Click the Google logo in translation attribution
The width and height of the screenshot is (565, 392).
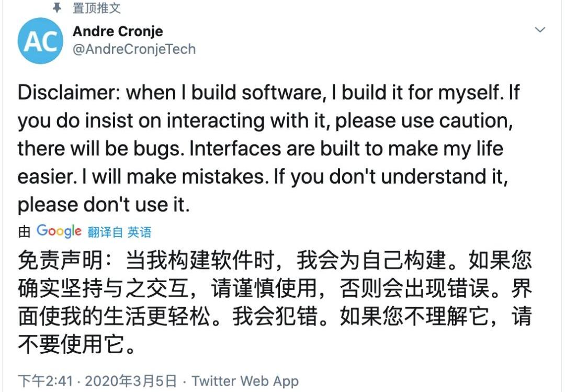tap(59, 231)
